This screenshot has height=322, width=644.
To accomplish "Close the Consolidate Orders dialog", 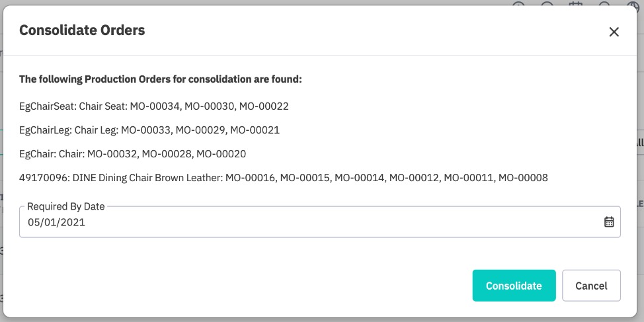I will (x=614, y=32).
